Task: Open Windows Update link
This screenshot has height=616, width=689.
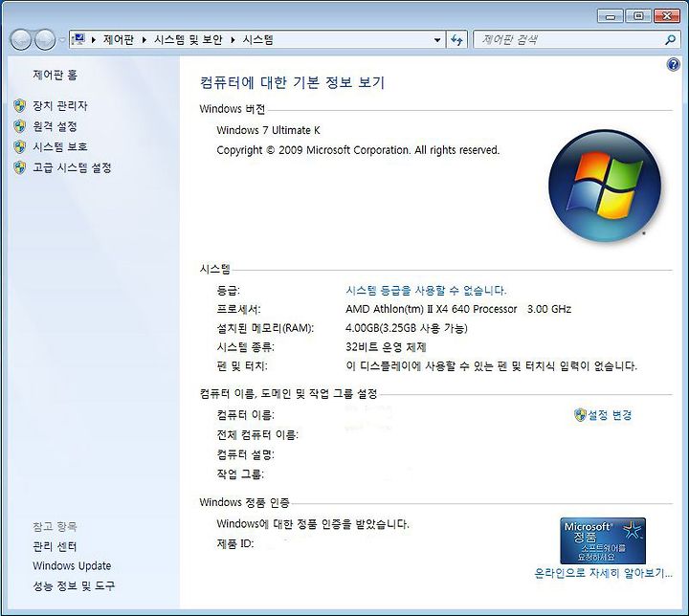Action: pyautogui.click(x=72, y=566)
